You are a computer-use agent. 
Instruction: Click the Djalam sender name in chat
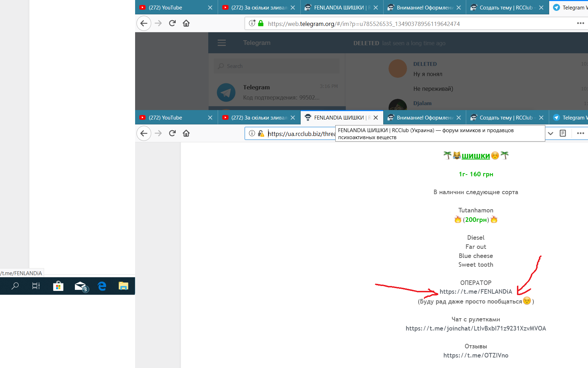[422, 103]
